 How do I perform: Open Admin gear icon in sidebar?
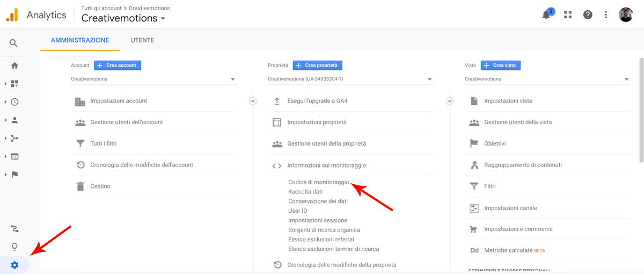coord(14,265)
